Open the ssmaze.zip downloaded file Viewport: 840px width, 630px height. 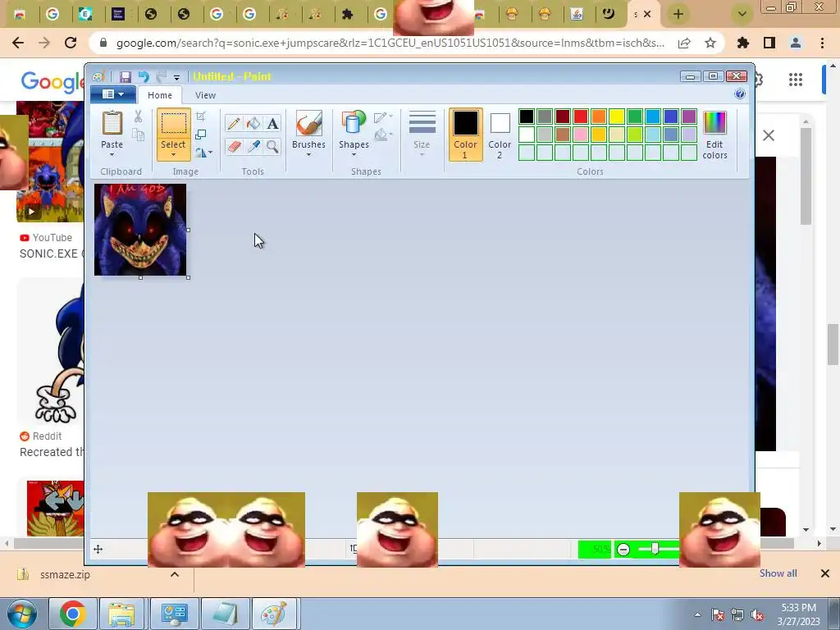click(x=65, y=574)
